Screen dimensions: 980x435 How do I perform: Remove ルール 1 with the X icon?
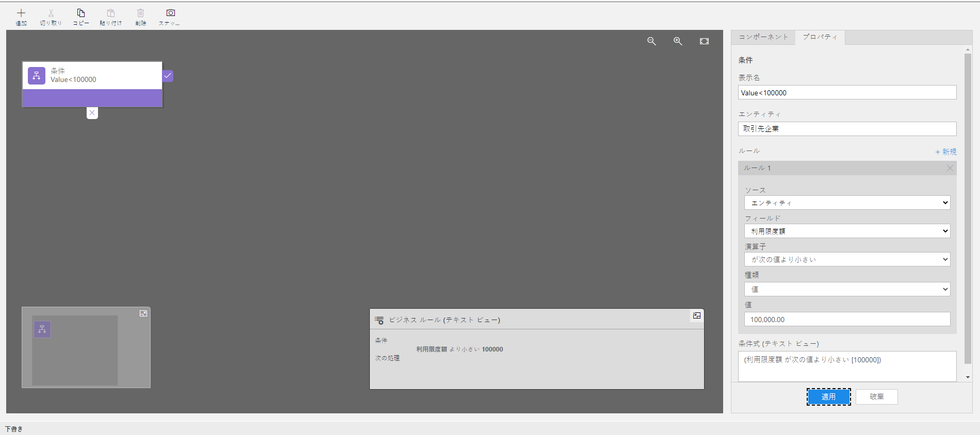tap(950, 168)
